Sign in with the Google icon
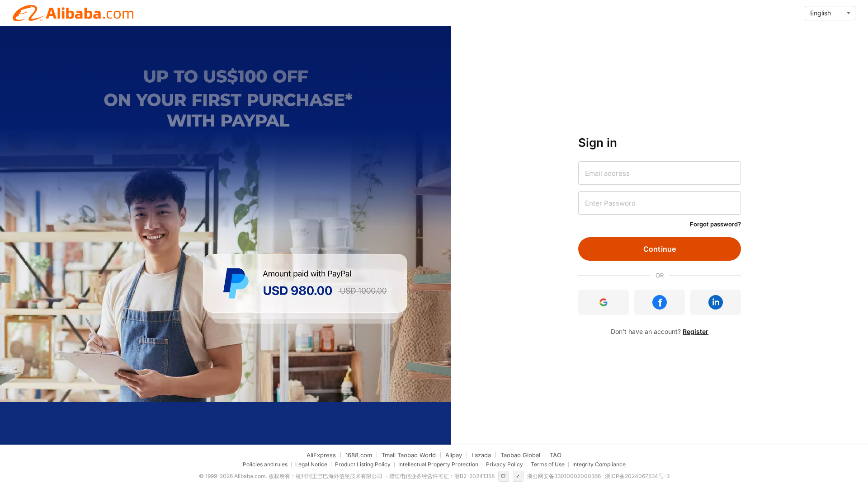The height and width of the screenshot is (488, 868). pos(603,302)
